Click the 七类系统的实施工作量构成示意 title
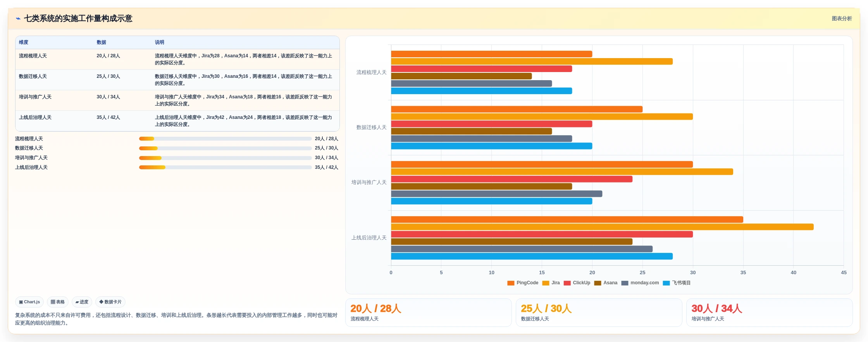Screen dimensions: 868x342 coord(78,19)
